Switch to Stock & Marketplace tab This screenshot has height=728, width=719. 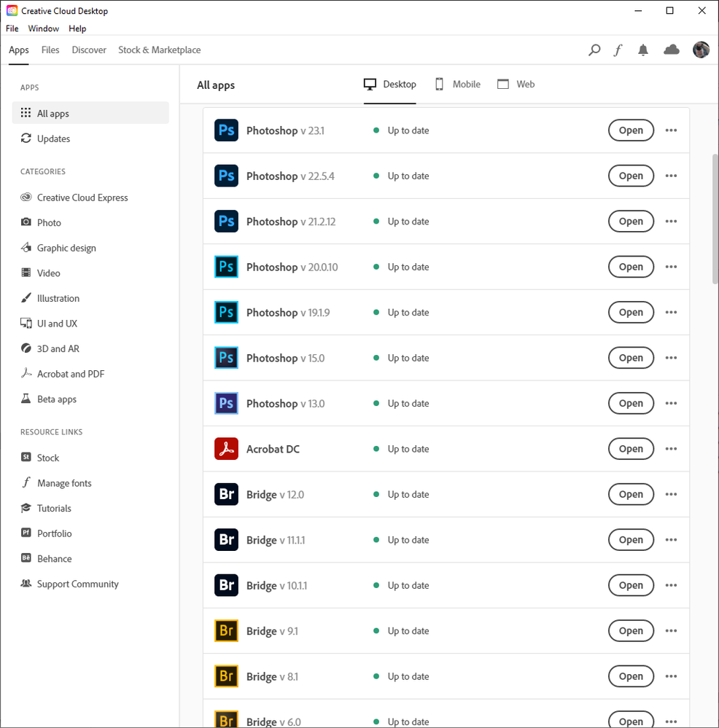159,50
